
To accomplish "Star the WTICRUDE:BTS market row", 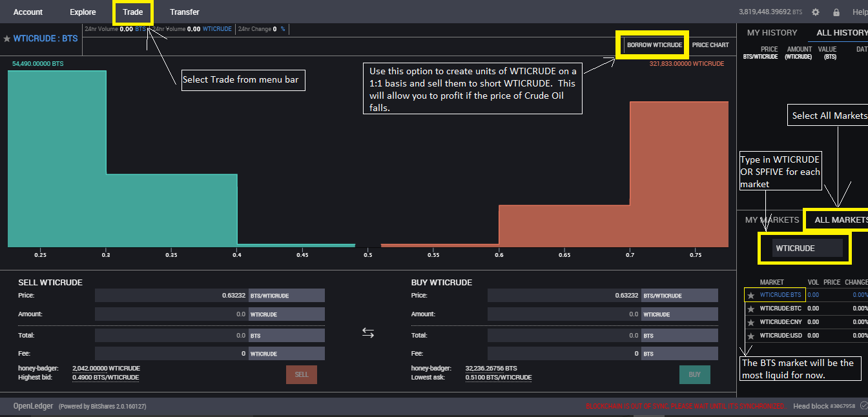I will pyautogui.click(x=750, y=295).
